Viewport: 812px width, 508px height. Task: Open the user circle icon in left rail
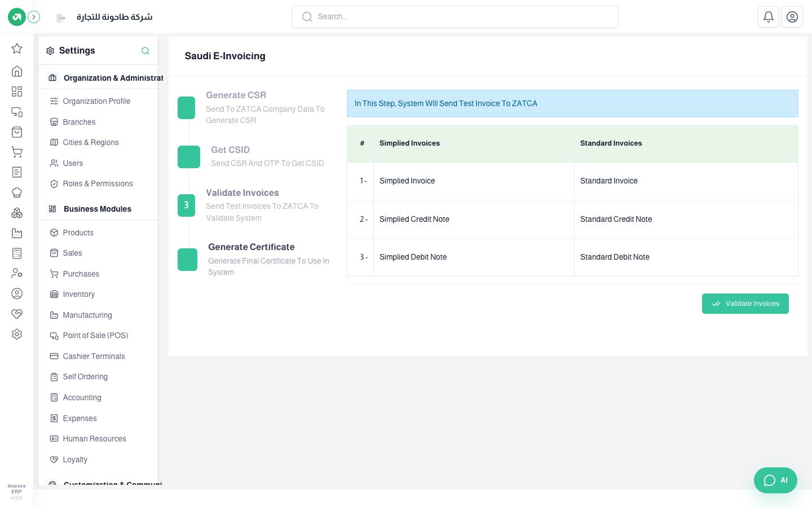pyautogui.click(x=17, y=294)
